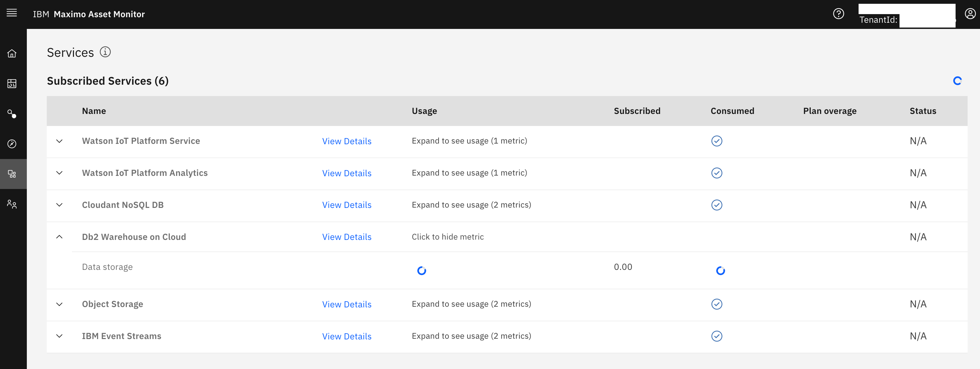Viewport: 980px width, 369px height.
Task: Open the user profile icon
Action: tap(970, 14)
